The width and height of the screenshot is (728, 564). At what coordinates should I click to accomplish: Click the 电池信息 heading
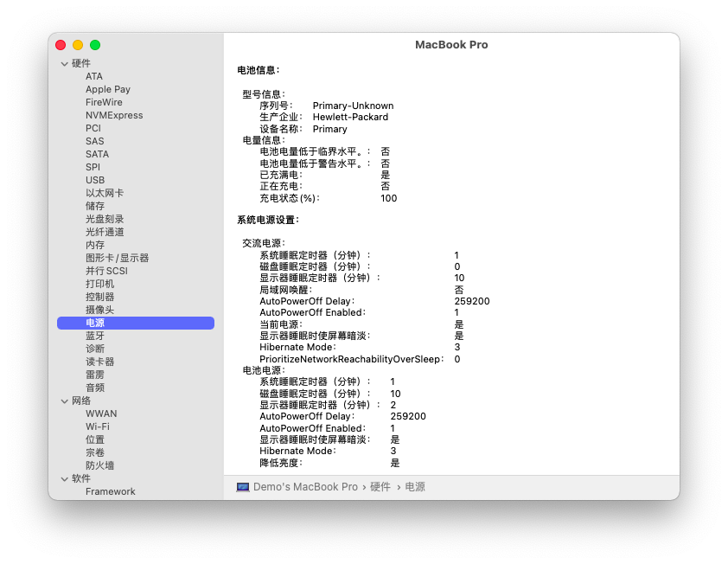[259, 70]
